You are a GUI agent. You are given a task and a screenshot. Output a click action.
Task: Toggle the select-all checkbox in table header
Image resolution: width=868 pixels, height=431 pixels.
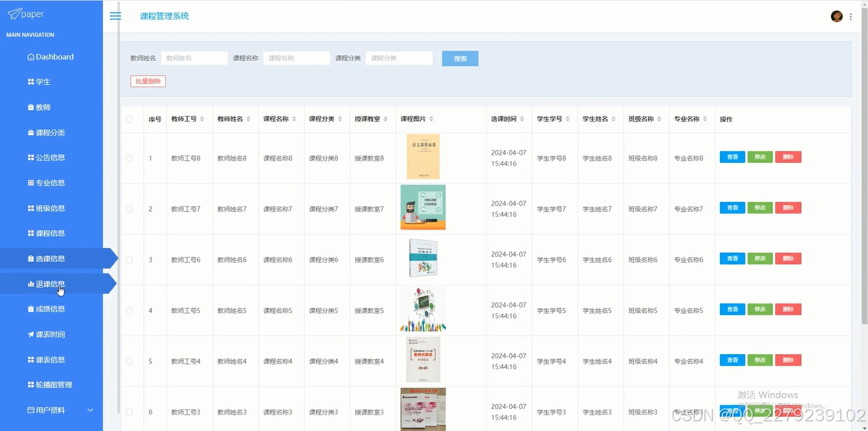(129, 119)
